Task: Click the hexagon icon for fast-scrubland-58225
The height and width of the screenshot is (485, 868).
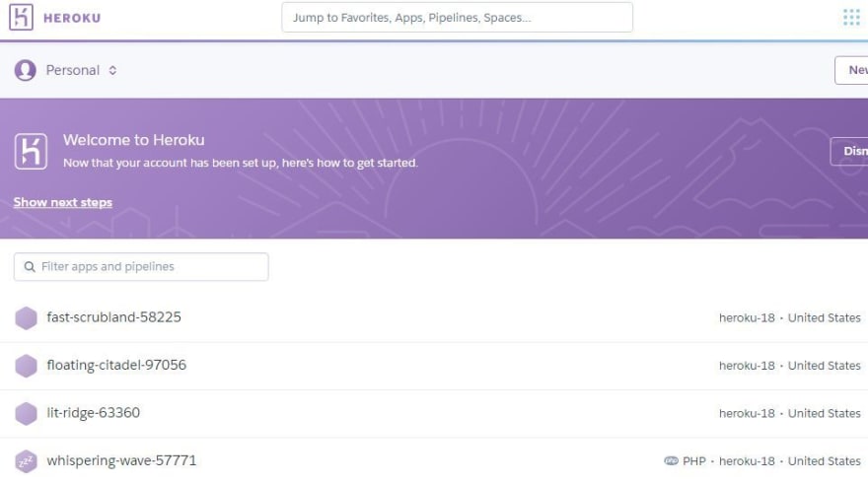Action: (26, 318)
